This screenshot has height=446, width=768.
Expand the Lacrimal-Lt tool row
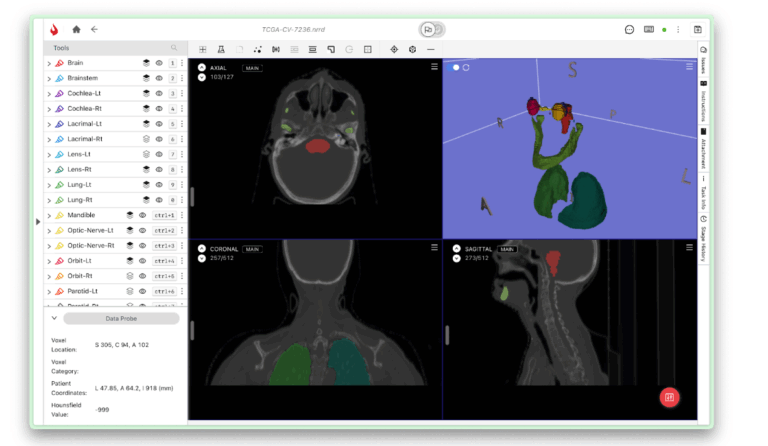click(49, 124)
